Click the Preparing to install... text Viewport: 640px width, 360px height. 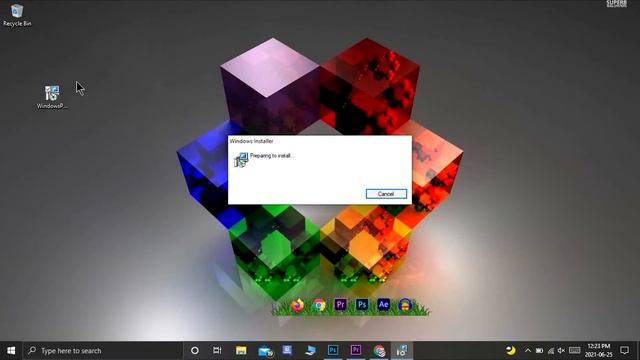pos(272,156)
